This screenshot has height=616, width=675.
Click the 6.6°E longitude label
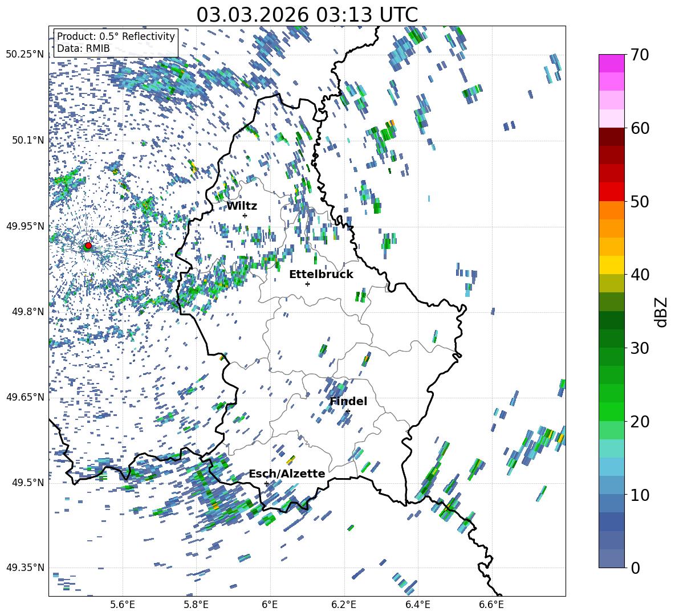[x=491, y=605]
